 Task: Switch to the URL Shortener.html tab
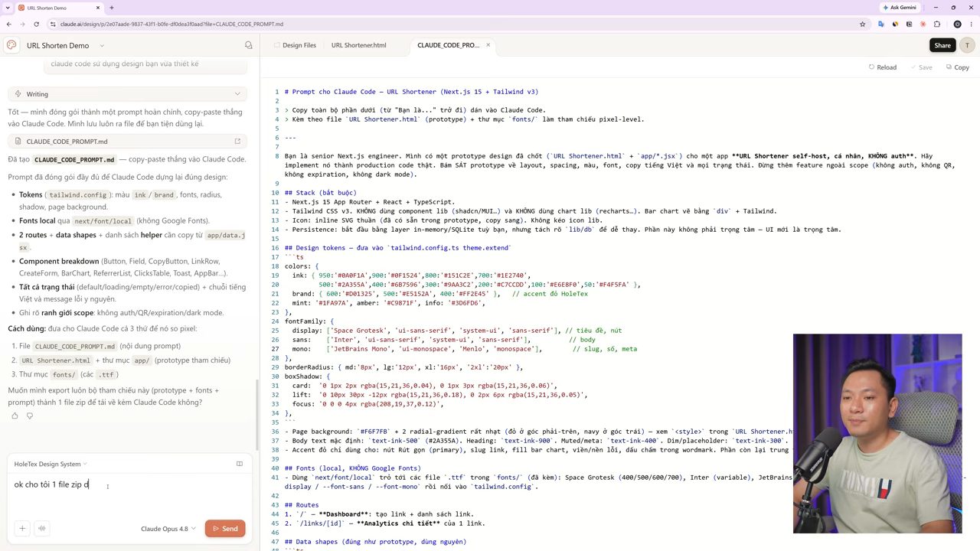pyautogui.click(x=358, y=45)
